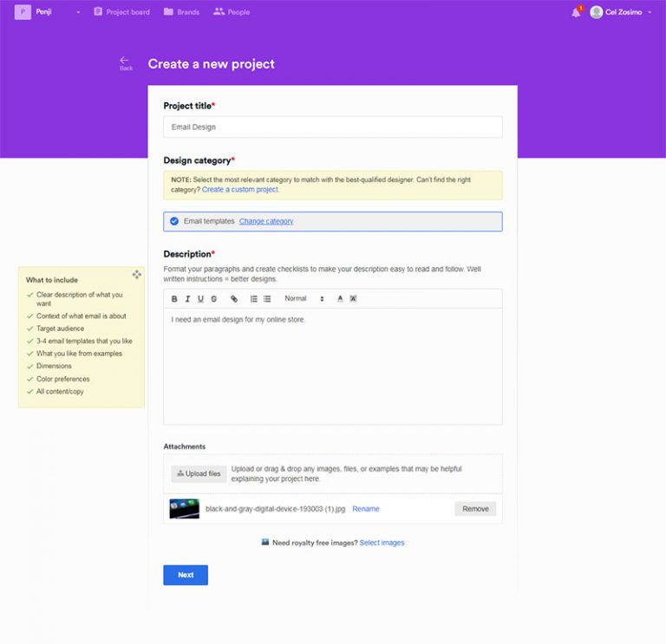The width and height of the screenshot is (666, 644).
Task: Click the blue Next button
Action: pos(186,575)
